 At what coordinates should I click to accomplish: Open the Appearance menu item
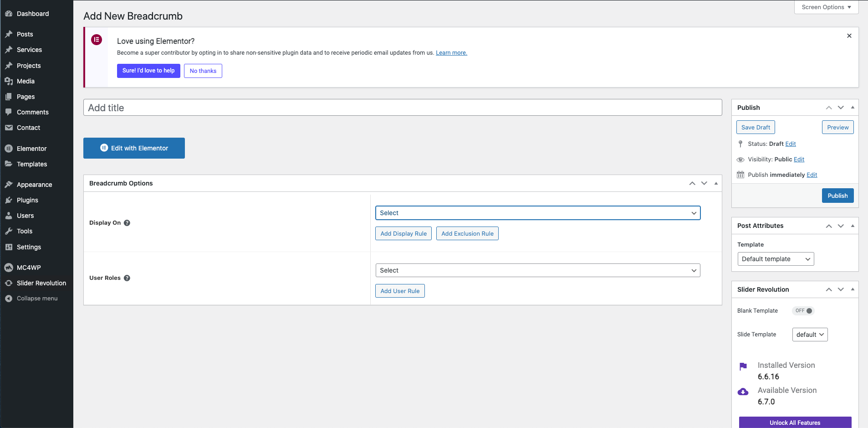(x=34, y=185)
